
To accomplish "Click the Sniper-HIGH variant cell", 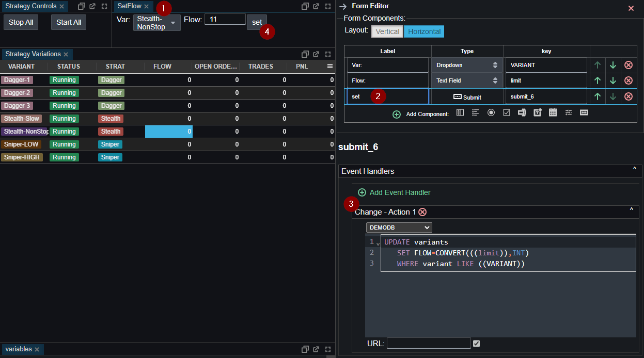I will [22, 157].
